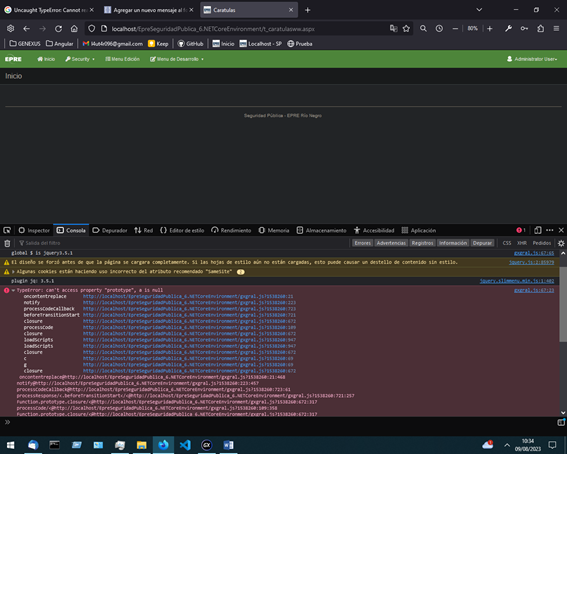Open the Firefox application menu

(x=556, y=28)
